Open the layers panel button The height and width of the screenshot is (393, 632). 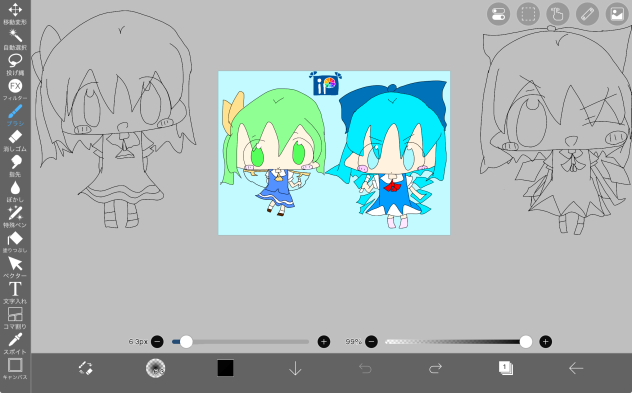coord(506,368)
